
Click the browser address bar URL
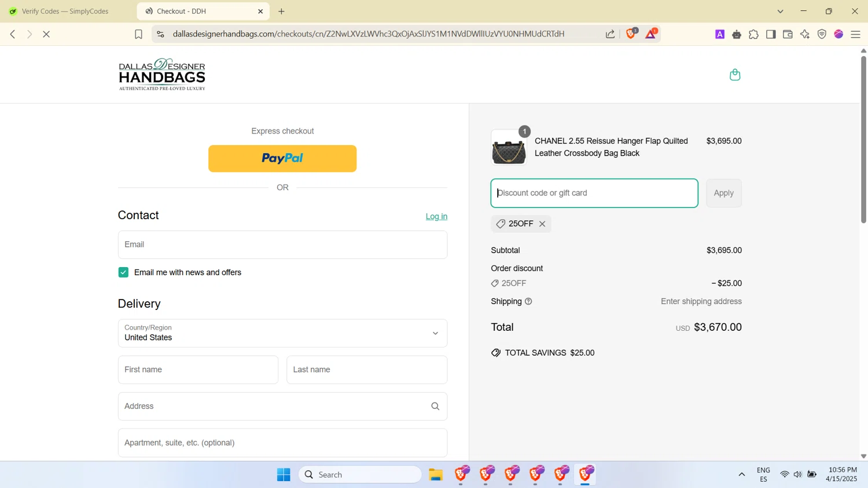[369, 34]
